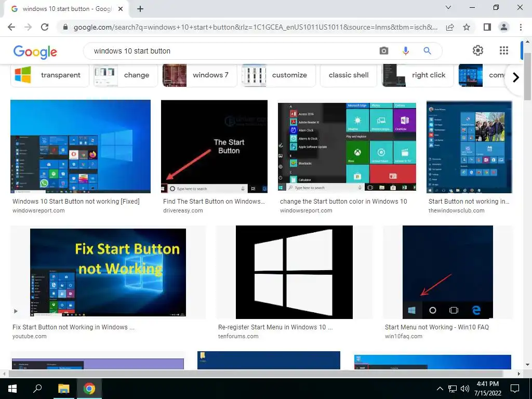Viewport: 532px width, 399px height.
Task: Open File Explorer from taskbar
Action: (x=63, y=389)
